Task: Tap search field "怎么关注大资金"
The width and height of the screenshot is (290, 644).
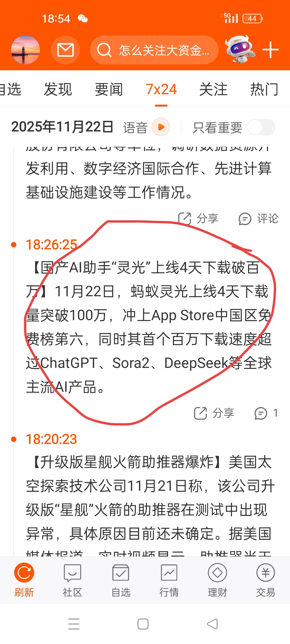Action: click(x=154, y=50)
